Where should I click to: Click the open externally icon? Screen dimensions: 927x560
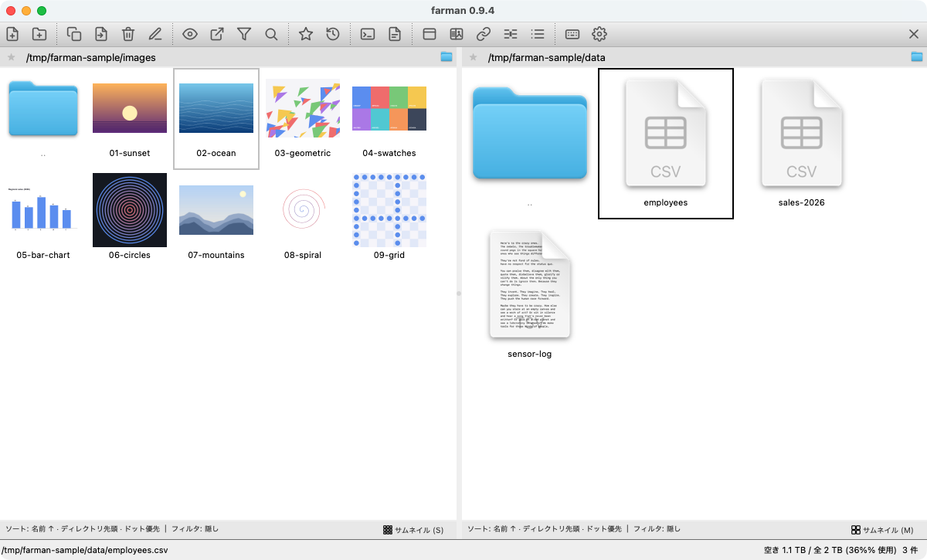click(217, 34)
